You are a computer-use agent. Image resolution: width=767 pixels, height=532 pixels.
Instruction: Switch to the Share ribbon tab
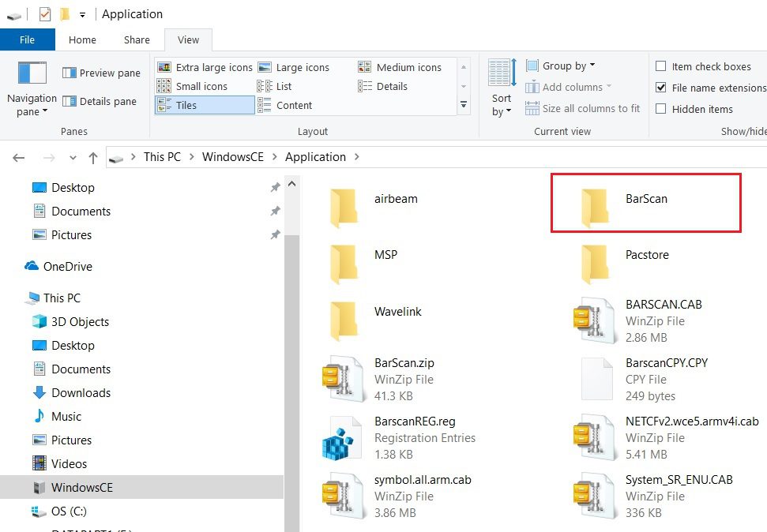[137, 39]
